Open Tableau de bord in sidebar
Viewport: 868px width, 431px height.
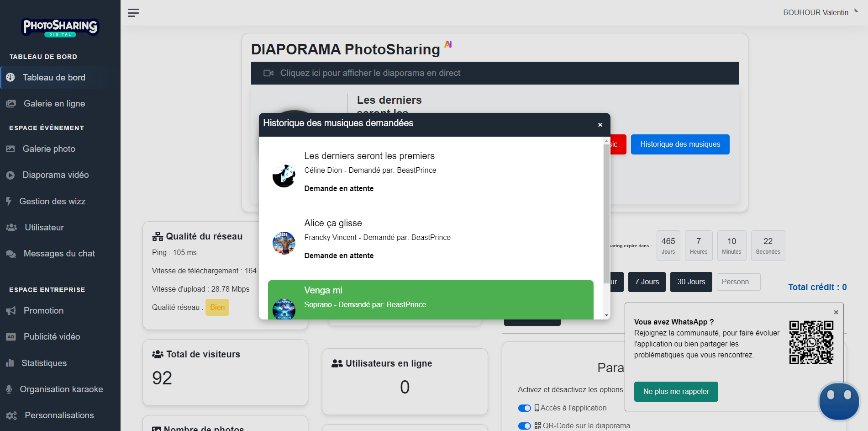point(60,77)
